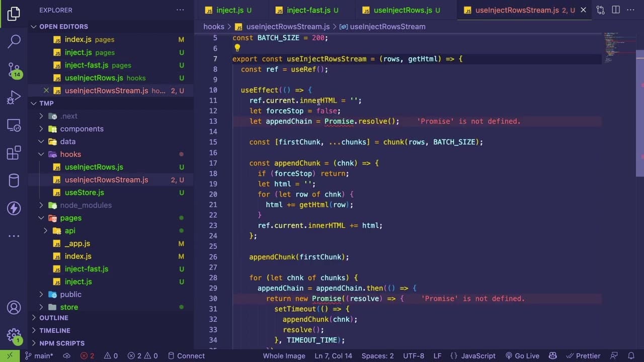The image size is (644, 362).
Task: Click the lightbulb code action icon
Action: point(237,48)
